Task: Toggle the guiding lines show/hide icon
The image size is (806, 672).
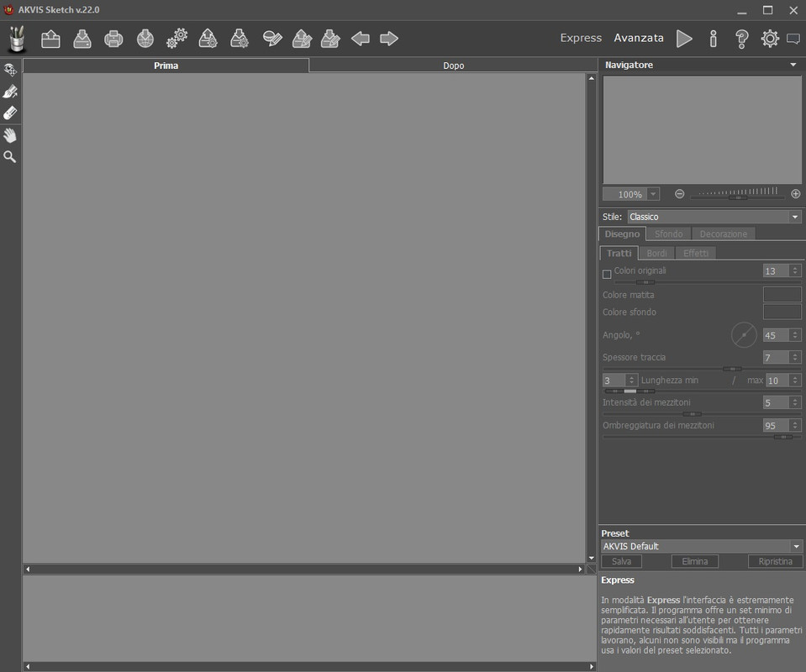Action: pyautogui.click(x=272, y=39)
